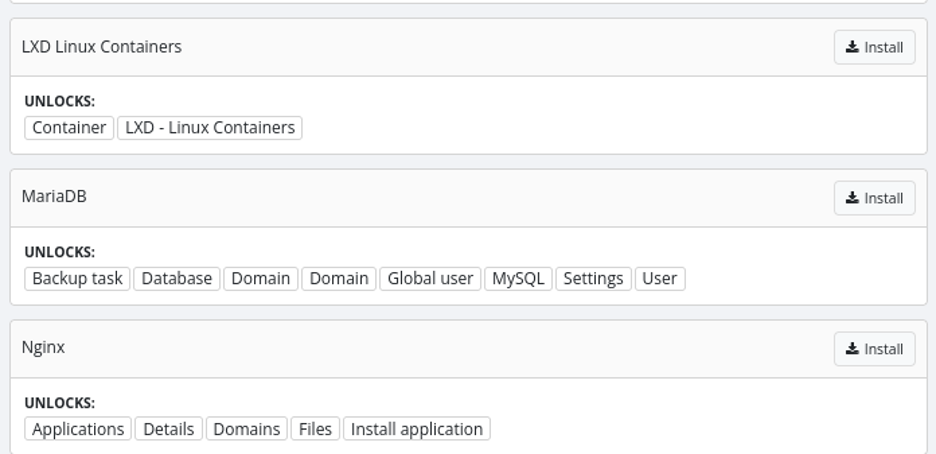Click the Database tag under MariaDB
This screenshot has height=454, width=936.
coord(177,279)
